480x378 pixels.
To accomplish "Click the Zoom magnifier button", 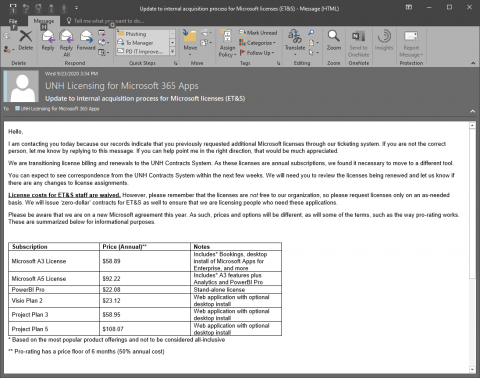I will click(x=334, y=40).
